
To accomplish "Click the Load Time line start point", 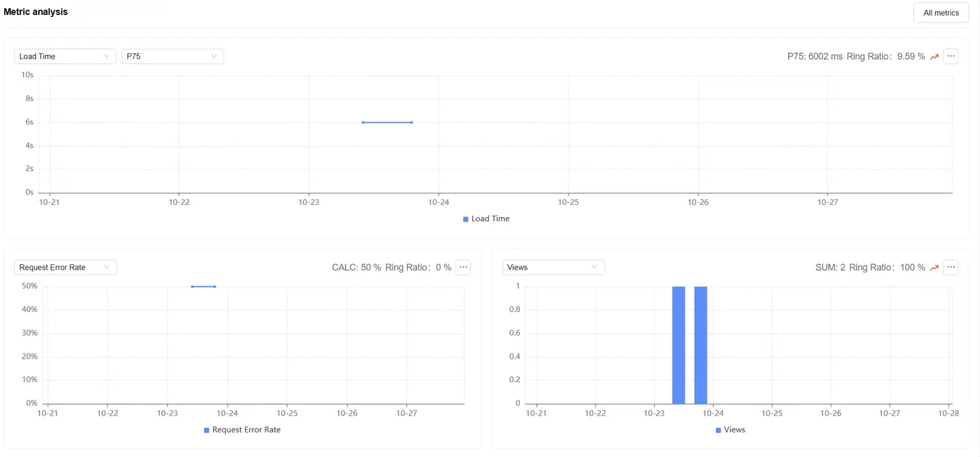I will pos(363,123).
